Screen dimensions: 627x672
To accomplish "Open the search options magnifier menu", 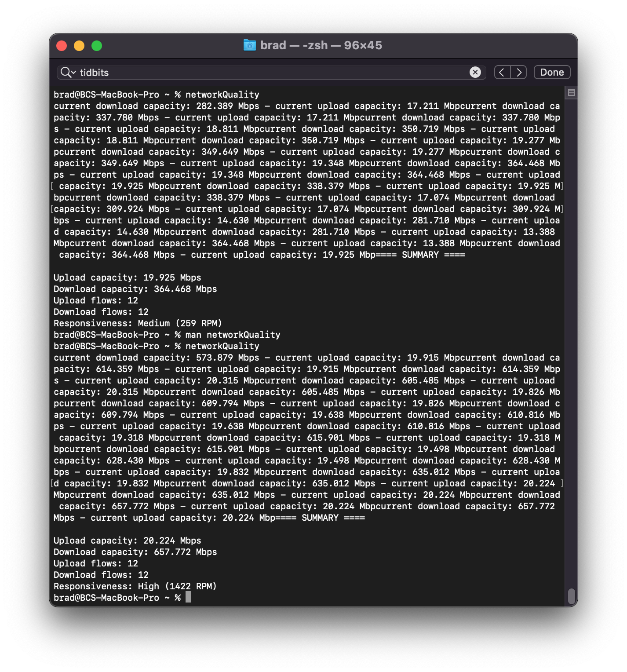I will [68, 73].
